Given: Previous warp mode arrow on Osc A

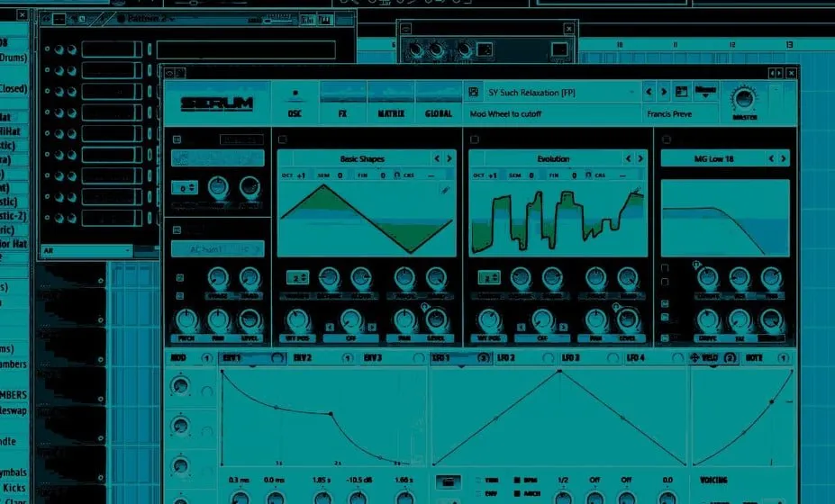Looking at the screenshot, I should 330,327.
